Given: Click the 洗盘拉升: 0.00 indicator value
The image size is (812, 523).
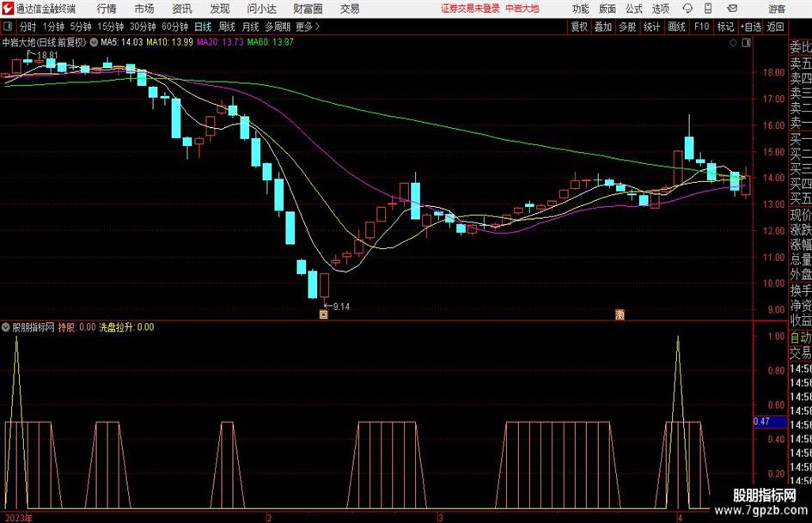Looking at the screenshot, I should pos(127,327).
